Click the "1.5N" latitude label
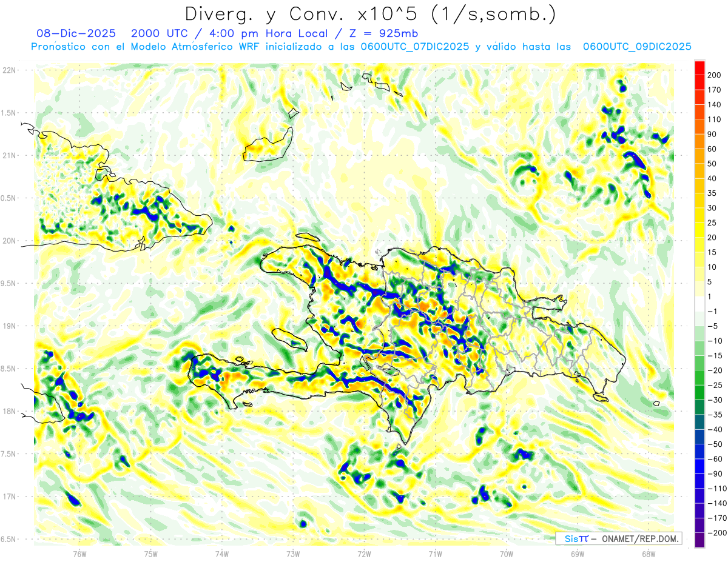728x562 pixels. point(9,113)
